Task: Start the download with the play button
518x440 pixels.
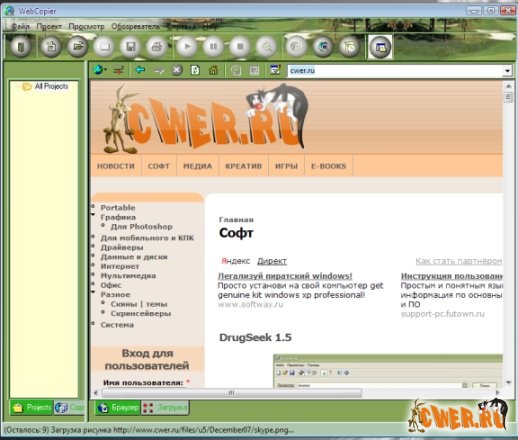Action: [x=187, y=46]
